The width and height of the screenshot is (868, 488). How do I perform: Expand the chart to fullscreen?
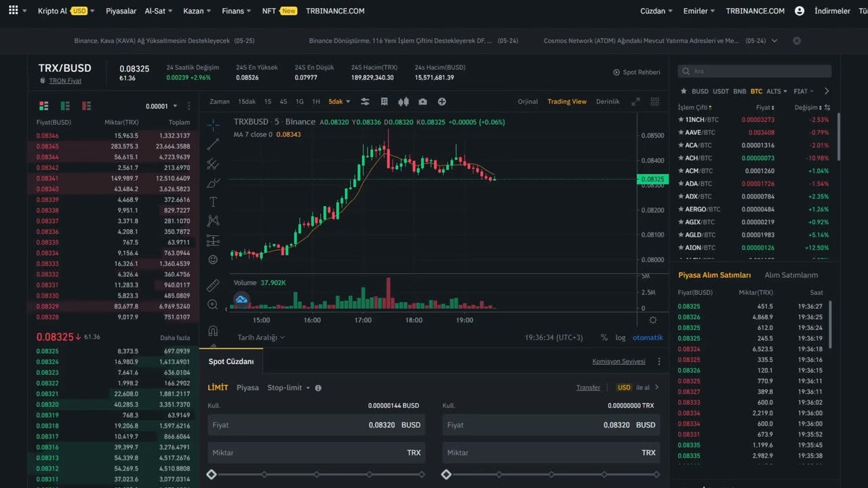(635, 102)
